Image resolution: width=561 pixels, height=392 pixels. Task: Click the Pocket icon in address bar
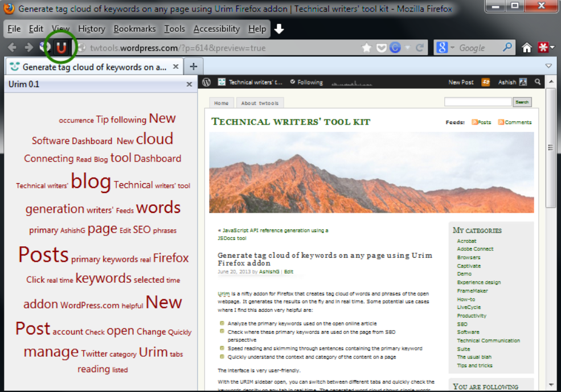[382, 48]
